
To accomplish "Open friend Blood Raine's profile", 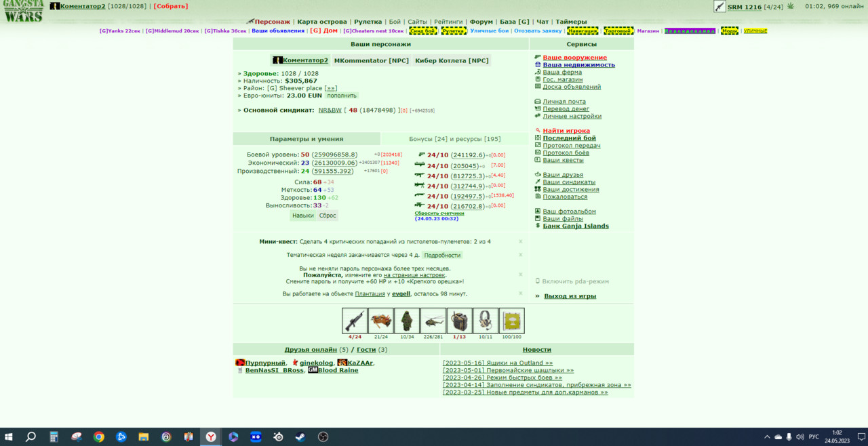I will point(338,371).
